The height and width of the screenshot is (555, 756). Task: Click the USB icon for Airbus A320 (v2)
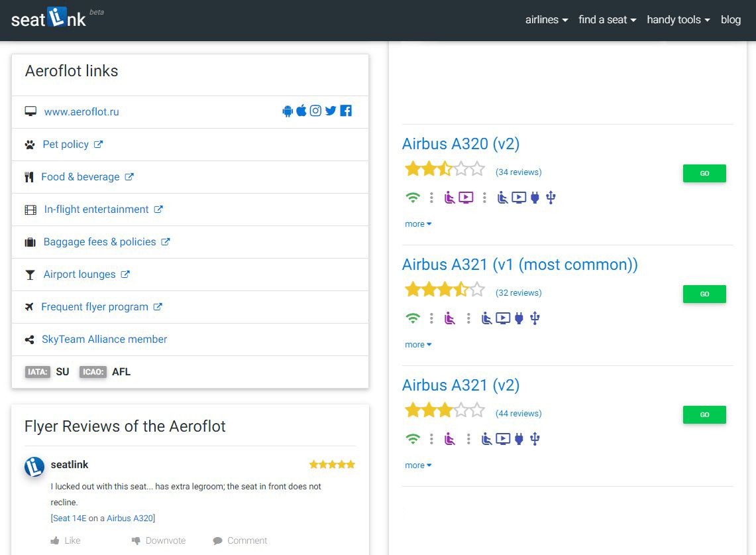tap(551, 198)
